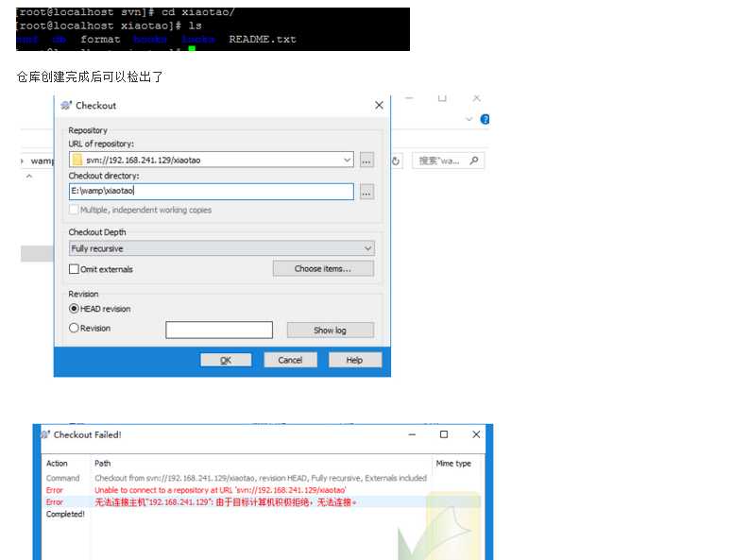Click the revision number input field

coord(219,330)
